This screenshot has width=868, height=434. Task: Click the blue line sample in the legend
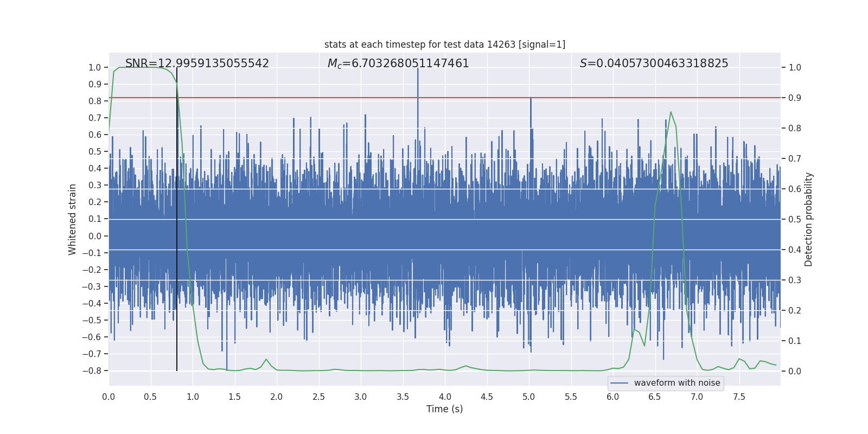tap(619, 383)
